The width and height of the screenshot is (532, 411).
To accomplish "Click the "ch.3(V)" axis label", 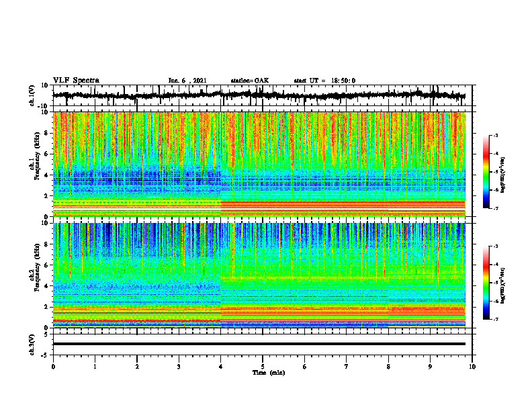I will tap(32, 345).
